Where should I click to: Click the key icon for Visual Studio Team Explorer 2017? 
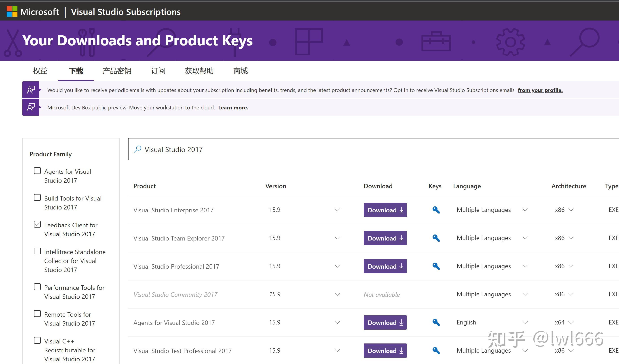[436, 238]
